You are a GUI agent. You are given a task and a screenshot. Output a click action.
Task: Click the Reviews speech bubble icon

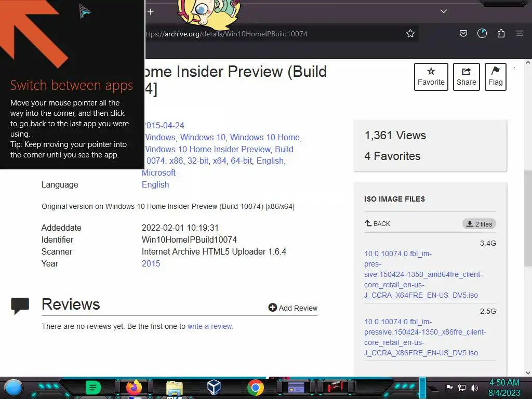tap(20, 305)
